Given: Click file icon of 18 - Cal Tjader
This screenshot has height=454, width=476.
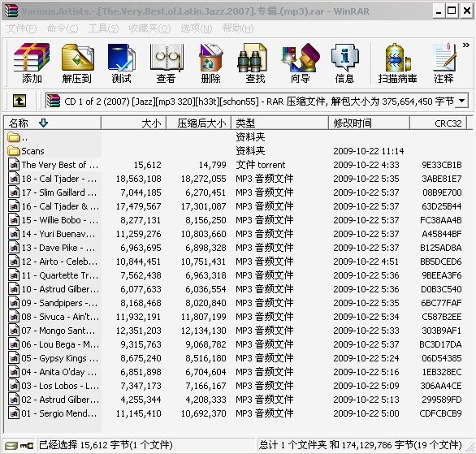Looking at the screenshot, I should [x=13, y=179].
